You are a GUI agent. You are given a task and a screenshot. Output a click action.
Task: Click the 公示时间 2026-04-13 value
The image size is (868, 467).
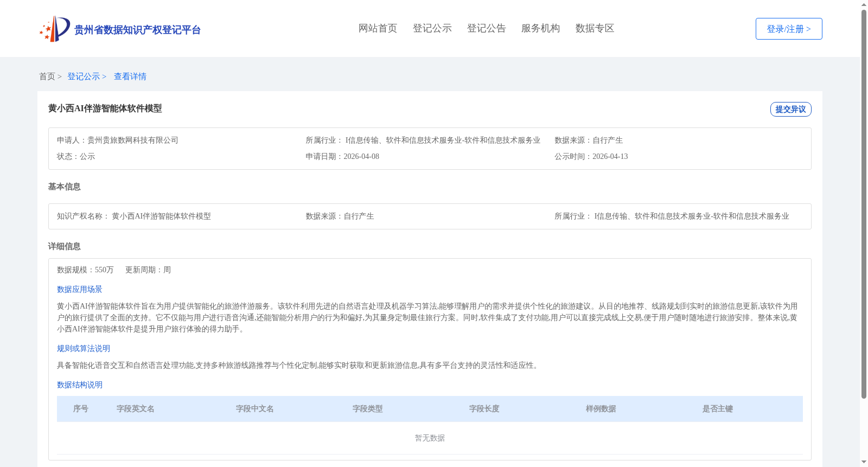(x=610, y=157)
